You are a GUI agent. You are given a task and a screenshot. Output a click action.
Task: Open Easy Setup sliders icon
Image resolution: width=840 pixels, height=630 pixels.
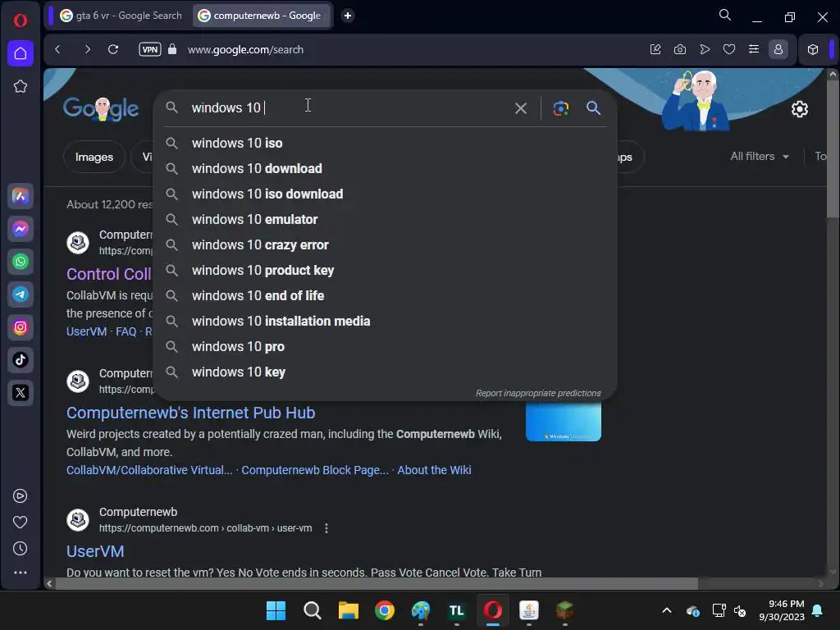tap(754, 49)
